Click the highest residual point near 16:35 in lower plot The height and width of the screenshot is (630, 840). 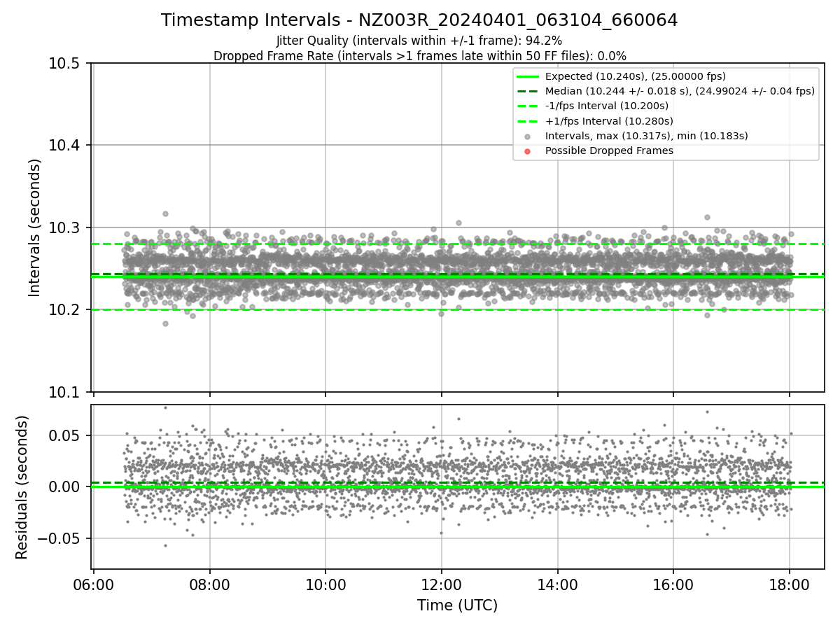[x=707, y=412]
